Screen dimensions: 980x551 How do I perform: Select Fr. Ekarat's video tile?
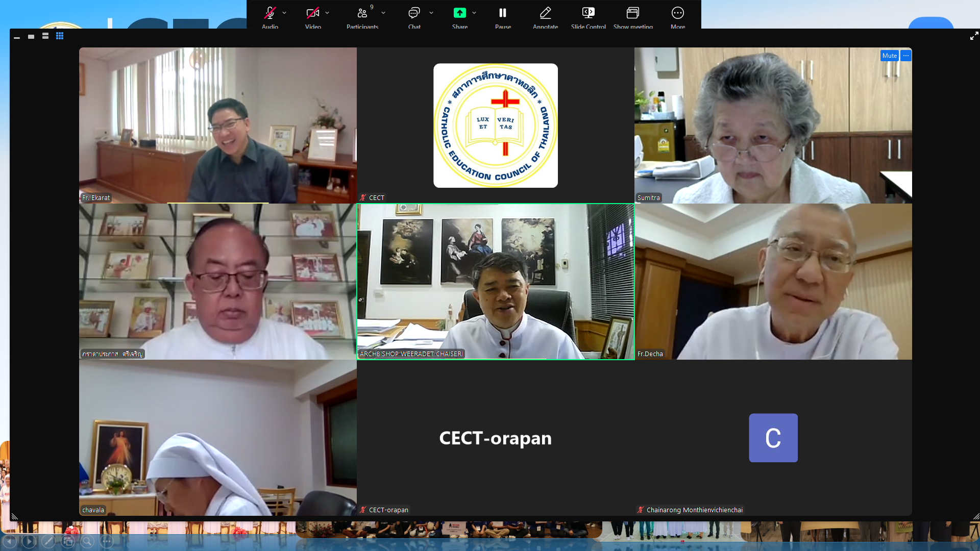218,126
